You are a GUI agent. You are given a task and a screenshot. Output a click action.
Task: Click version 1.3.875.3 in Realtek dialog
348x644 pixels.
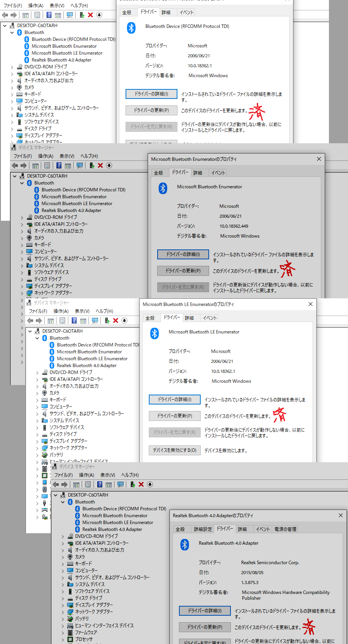[250, 583]
